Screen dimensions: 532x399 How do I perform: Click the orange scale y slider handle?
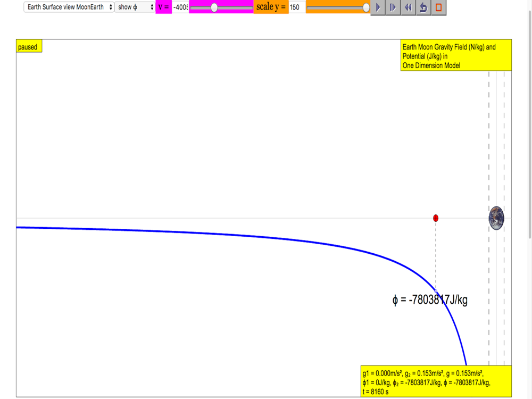coord(366,7)
